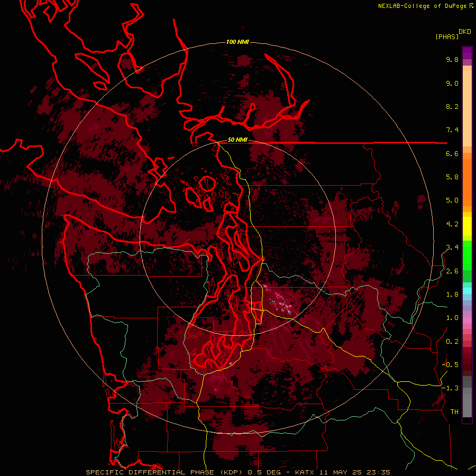Image resolution: width=476 pixels, height=476 pixels.
Task: Click the TH threshold label on legend
Action: pos(454,412)
